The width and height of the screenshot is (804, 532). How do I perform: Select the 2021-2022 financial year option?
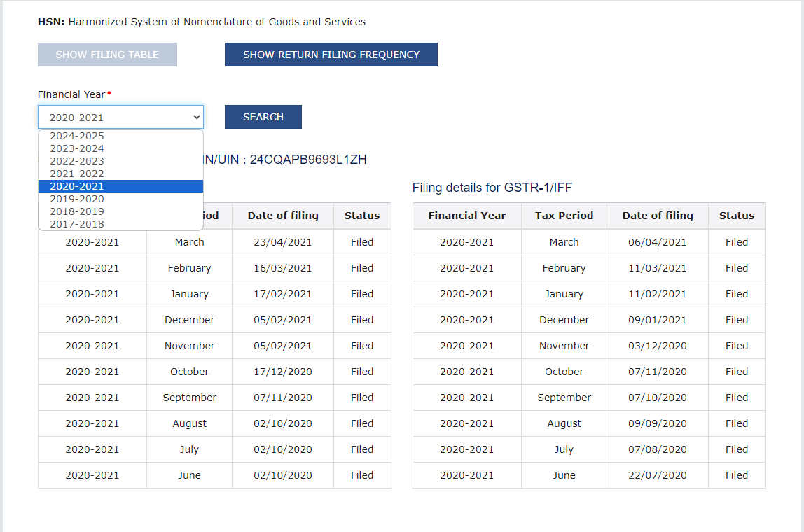pos(77,174)
